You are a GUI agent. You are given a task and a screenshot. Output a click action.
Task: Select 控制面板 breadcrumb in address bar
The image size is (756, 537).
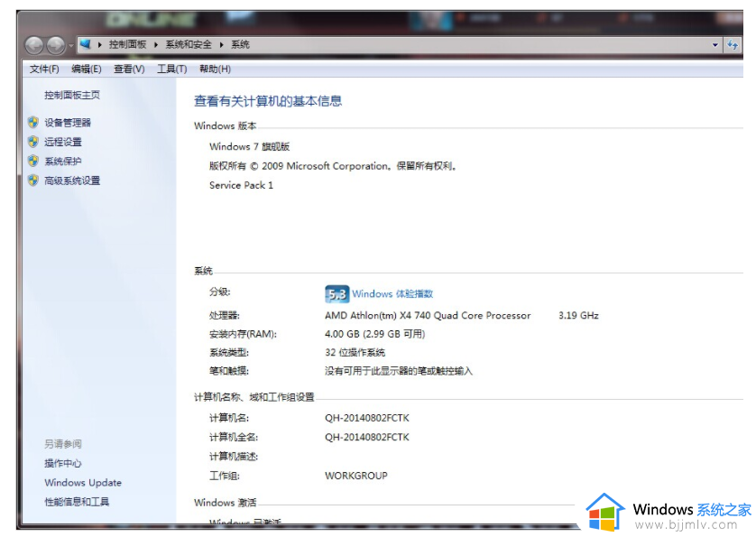(127, 44)
